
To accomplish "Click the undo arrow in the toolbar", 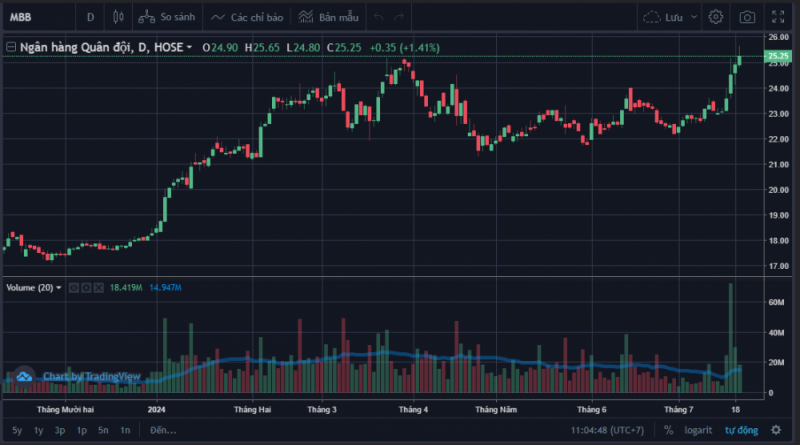I will pyautogui.click(x=379, y=17).
